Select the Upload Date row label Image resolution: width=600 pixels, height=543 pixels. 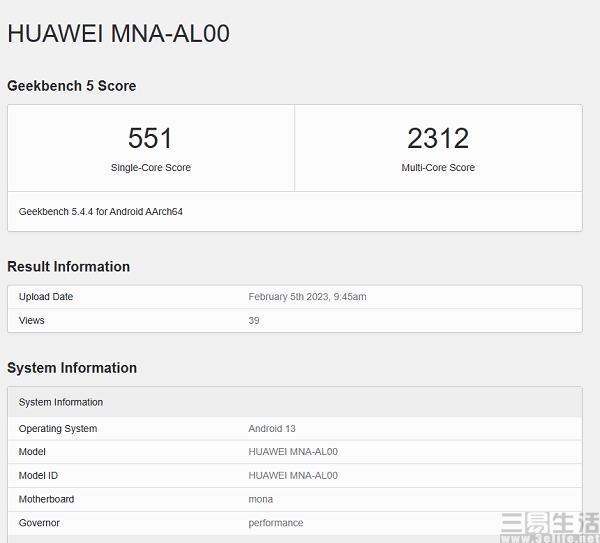pos(46,297)
